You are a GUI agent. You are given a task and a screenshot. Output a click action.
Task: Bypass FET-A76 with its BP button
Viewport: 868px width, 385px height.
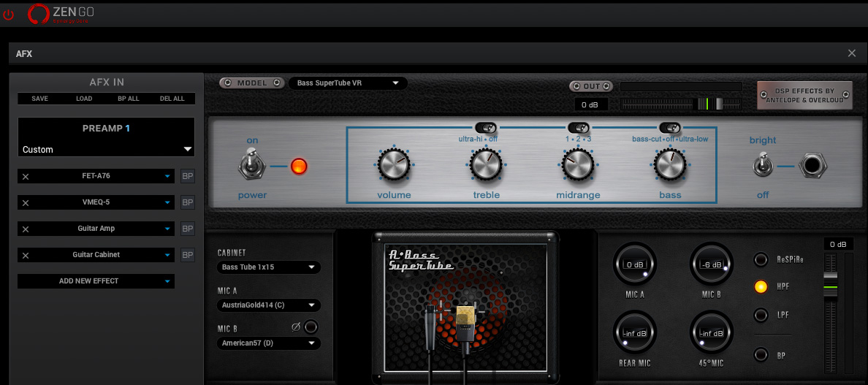tap(189, 177)
